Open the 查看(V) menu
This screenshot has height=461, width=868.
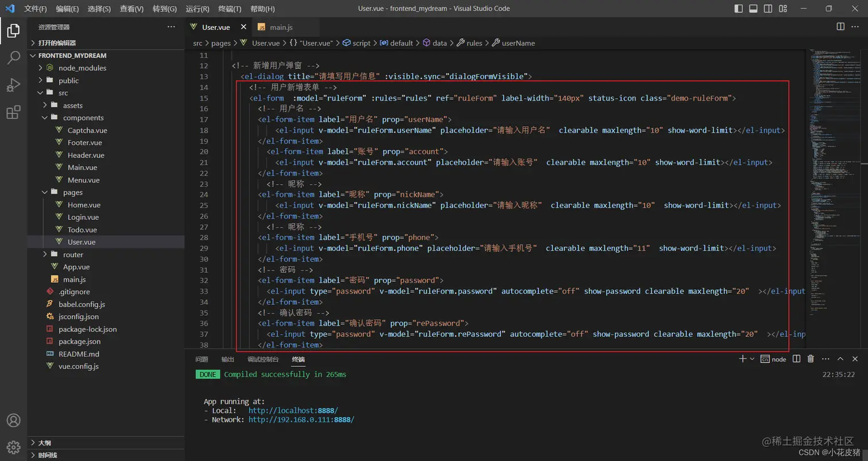[132, 9]
